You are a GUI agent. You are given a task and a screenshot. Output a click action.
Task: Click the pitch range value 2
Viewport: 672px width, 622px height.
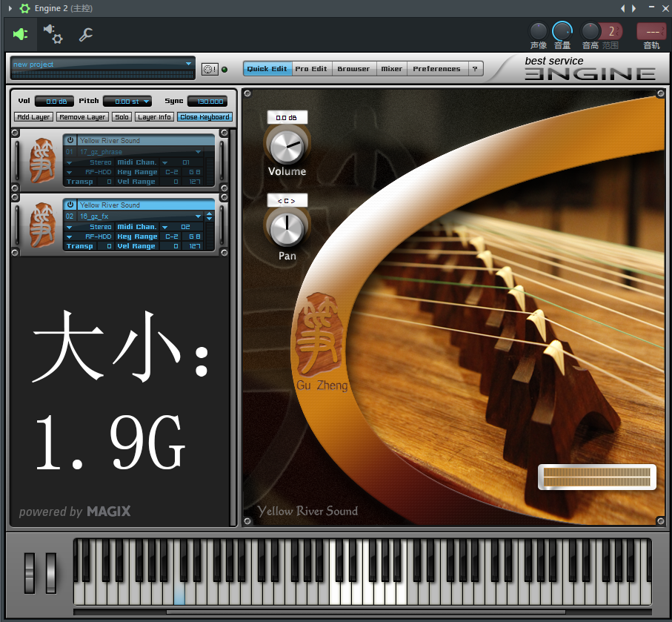611,31
